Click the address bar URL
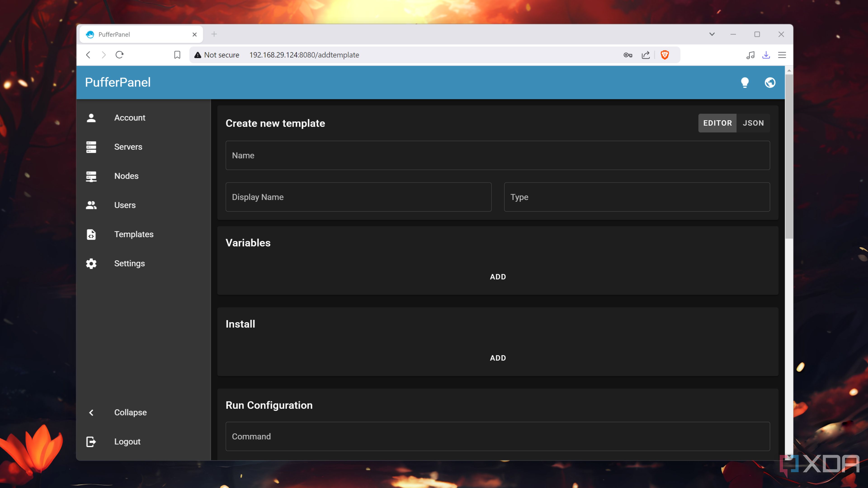868x488 pixels. pos(304,55)
